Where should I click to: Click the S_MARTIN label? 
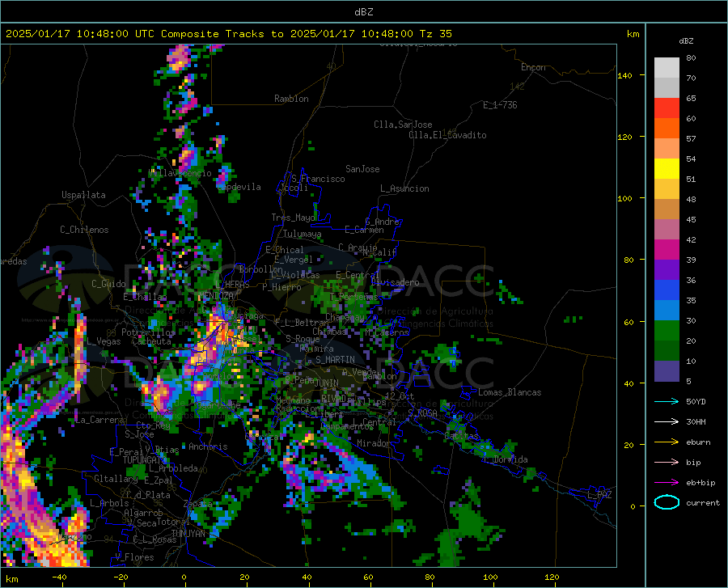click(335, 360)
